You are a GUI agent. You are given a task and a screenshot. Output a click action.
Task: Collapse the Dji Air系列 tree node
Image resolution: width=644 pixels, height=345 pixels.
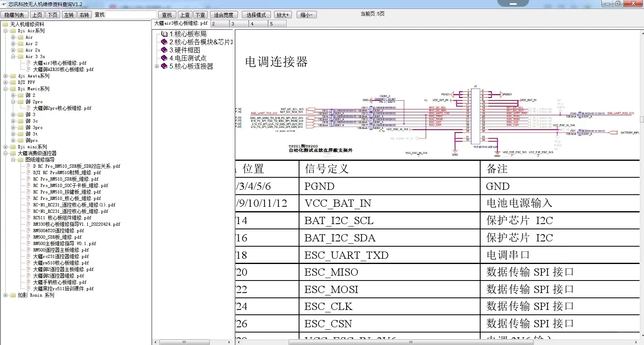6,31
